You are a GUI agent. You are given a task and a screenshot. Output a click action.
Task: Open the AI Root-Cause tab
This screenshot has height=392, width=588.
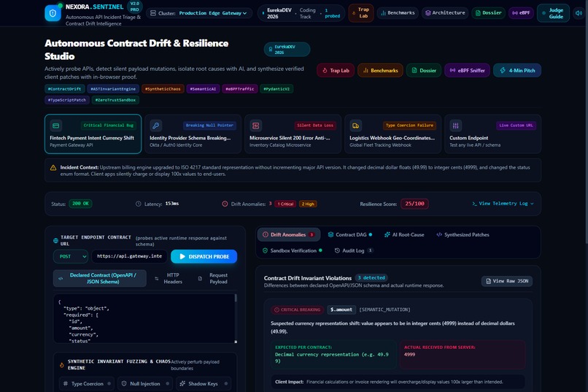pyautogui.click(x=404, y=234)
